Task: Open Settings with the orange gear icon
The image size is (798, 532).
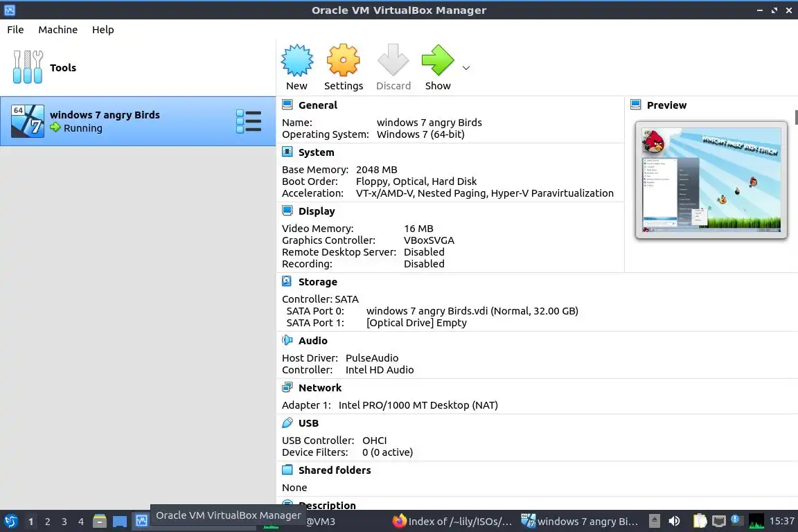Action: point(343,60)
